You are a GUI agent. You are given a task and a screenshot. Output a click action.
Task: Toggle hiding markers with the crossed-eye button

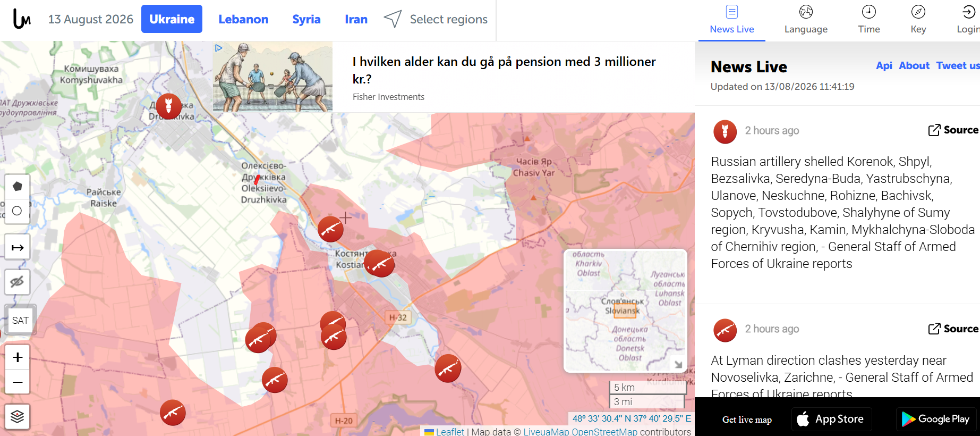pos(17,282)
